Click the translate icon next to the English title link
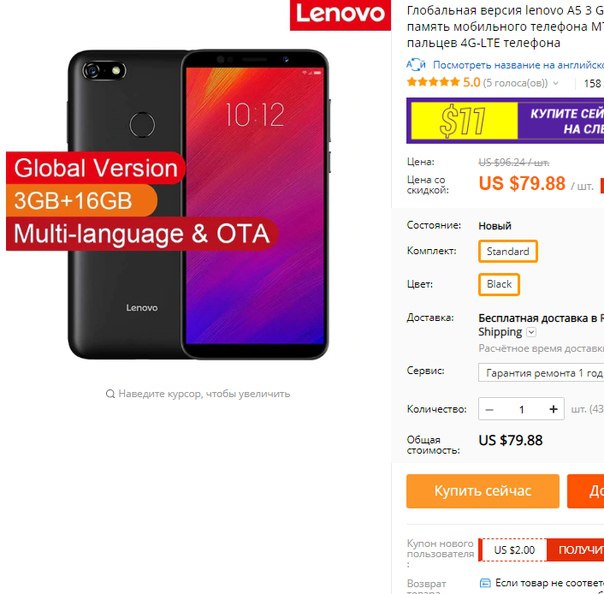Screen dimensions: 604x594 pos(416,65)
